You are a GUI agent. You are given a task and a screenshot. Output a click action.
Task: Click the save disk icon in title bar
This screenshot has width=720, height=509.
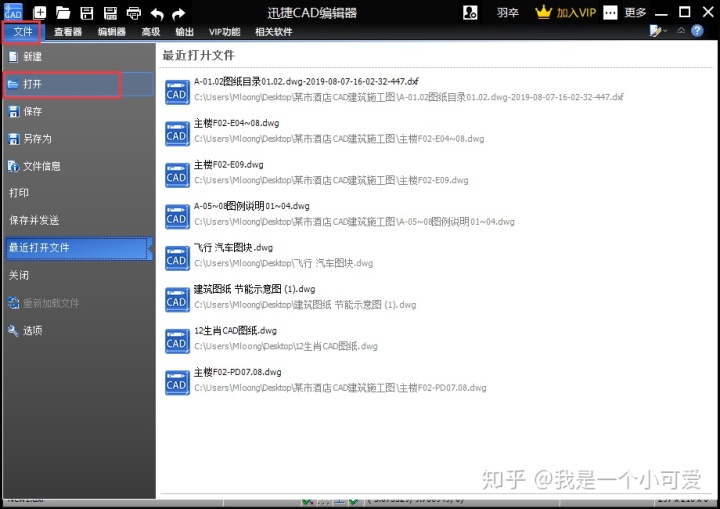[87, 13]
